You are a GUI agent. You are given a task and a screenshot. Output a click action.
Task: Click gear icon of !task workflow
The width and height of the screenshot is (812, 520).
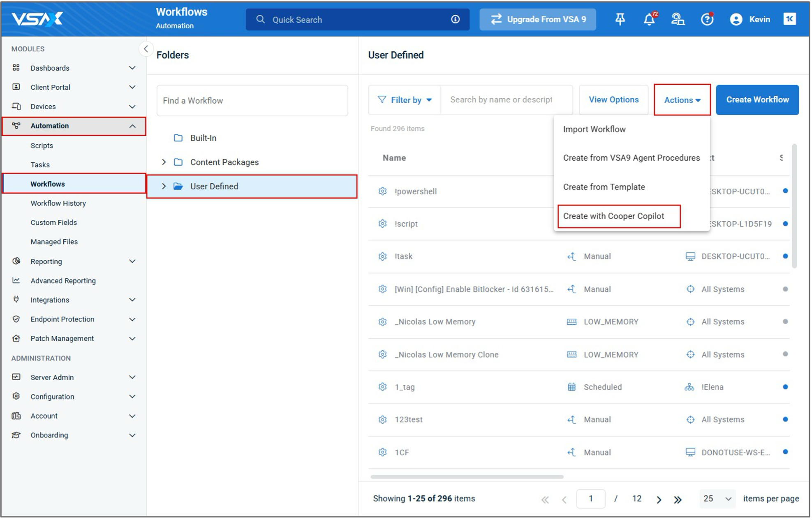coord(382,257)
